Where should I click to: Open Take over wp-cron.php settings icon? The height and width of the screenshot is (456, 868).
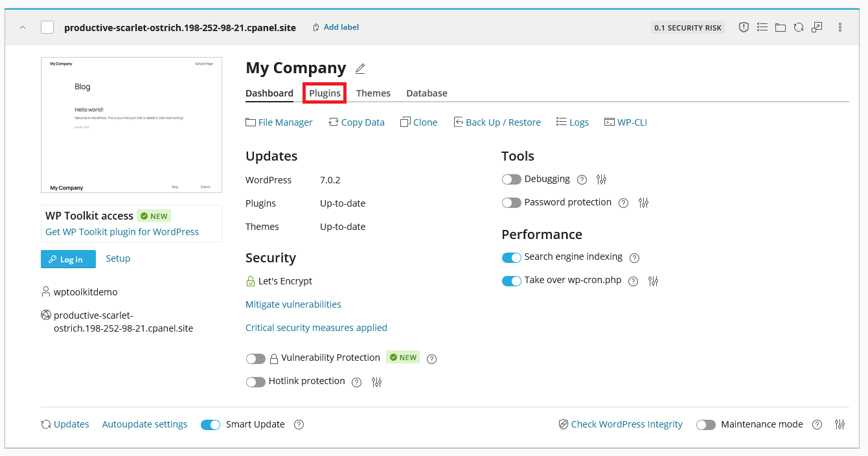pyautogui.click(x=654, y=281)
